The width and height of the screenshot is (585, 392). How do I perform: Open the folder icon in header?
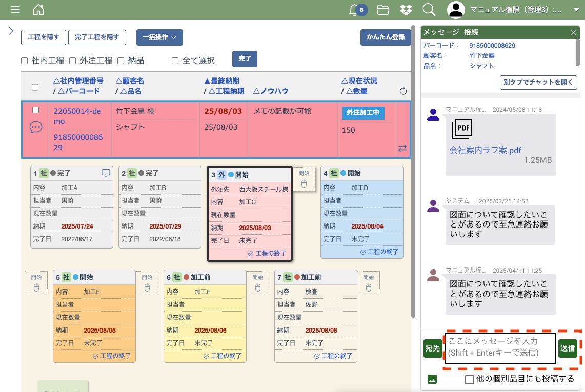tap(382, 10)
